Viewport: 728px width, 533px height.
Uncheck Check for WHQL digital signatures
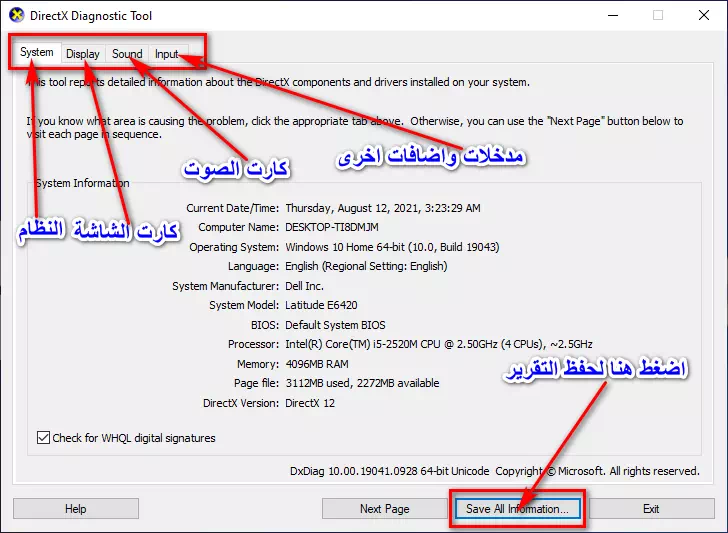coord(43,438)
